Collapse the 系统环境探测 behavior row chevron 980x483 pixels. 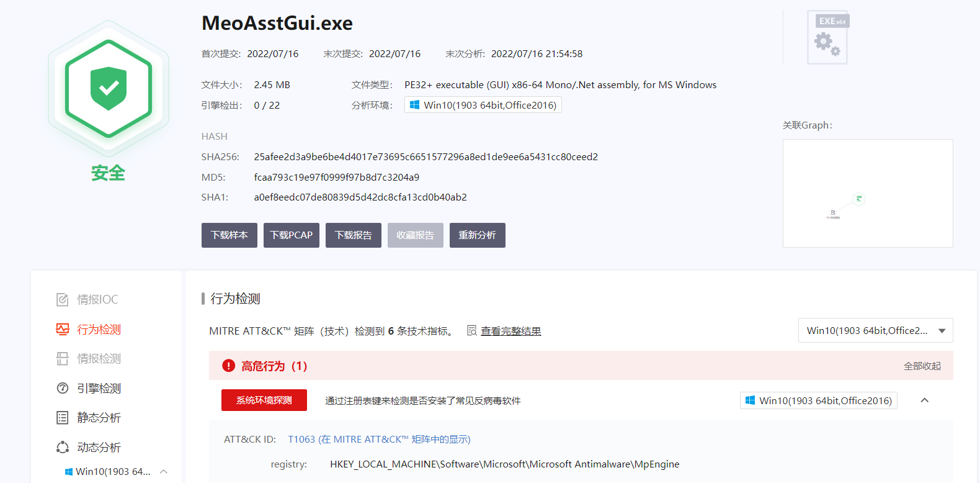925,400
